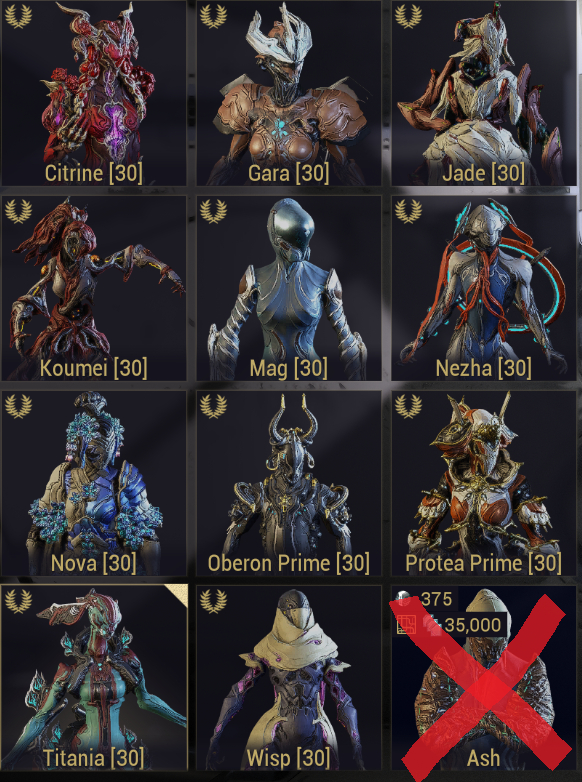Viewport: 582px width, 782px height.
Task: Click the laurel mastery icon on Citrine
Action: pos(18,16)
